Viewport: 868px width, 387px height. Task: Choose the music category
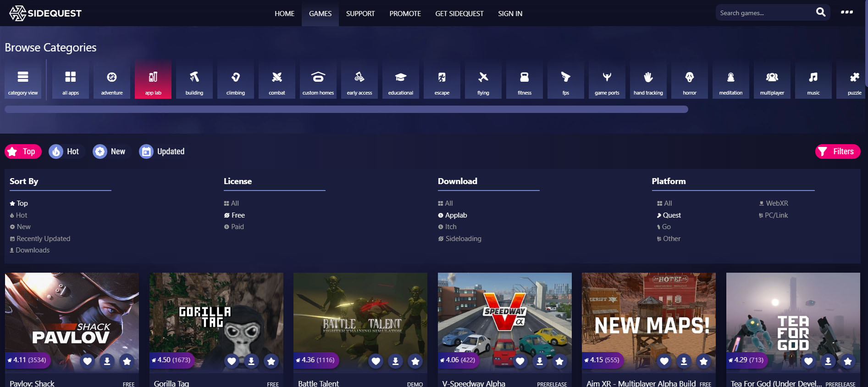pyautogui.click(x=813, y=79)
